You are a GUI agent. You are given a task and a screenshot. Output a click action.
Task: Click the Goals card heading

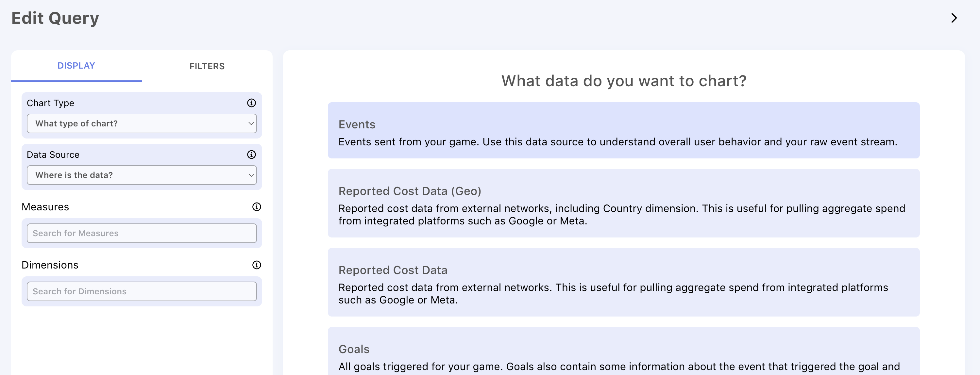[353, 349]
